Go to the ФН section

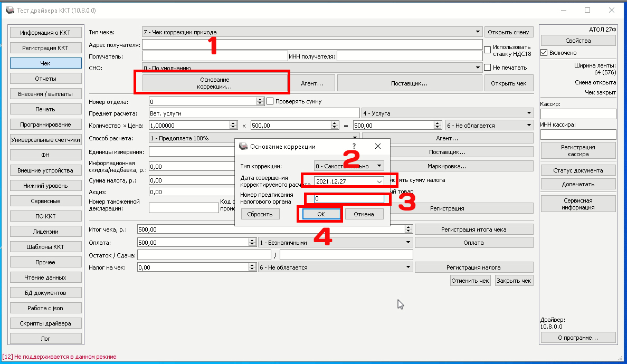tap(45, 155)
